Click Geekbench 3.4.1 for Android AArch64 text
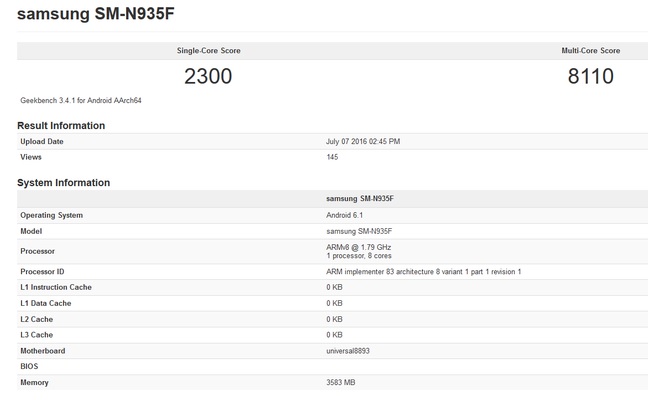The image size is (659, 400). [x=81, y=100]
